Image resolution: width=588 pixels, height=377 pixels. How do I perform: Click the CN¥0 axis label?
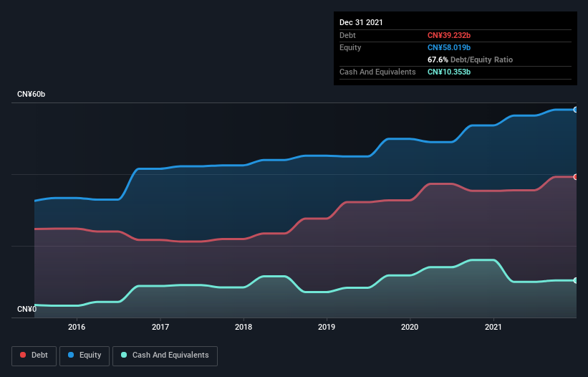click(26, 309)
